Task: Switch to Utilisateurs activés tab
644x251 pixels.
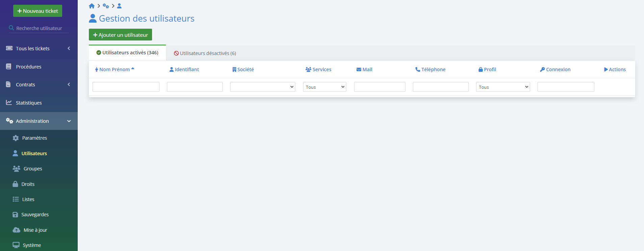Action: click(127, 53)
